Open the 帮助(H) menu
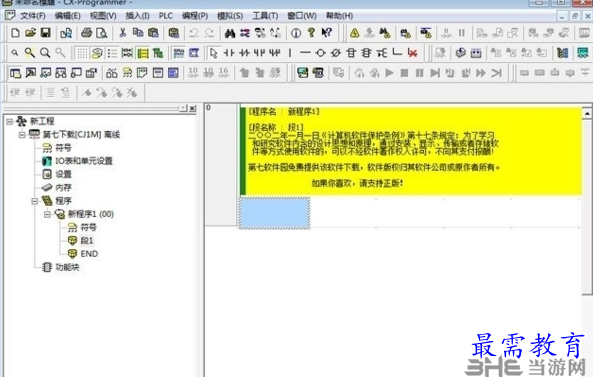This screenshot has width=593, height=377. [x=339, y=16]
